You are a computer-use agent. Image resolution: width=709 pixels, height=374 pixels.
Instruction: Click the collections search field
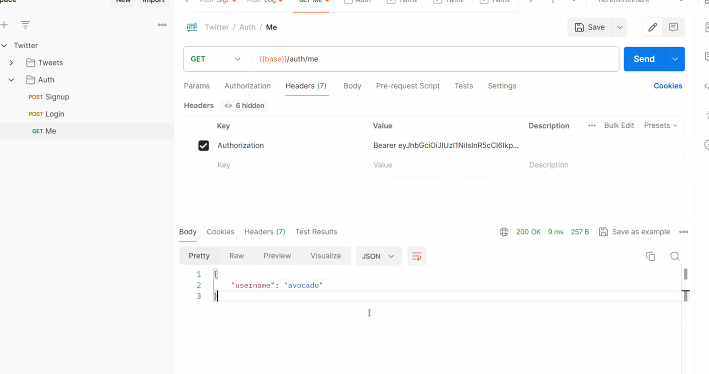(x=83, y=25)
